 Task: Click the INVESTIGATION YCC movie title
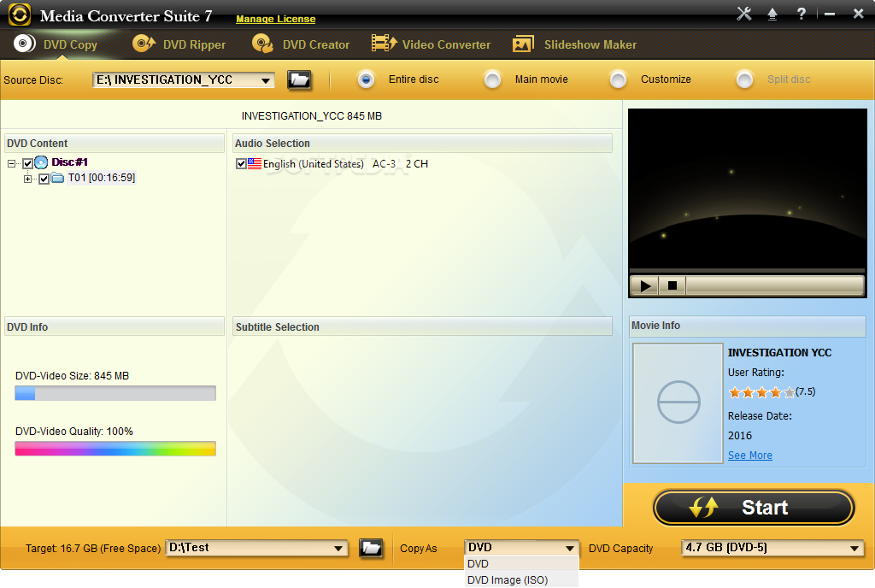click(x=779, y=353)
